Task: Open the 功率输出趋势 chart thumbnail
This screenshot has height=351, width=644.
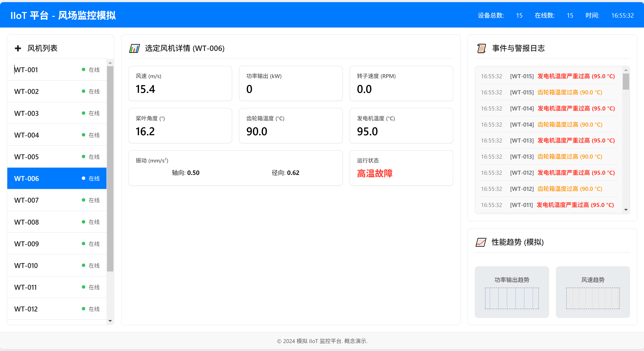Action: [x=512, y=292]
